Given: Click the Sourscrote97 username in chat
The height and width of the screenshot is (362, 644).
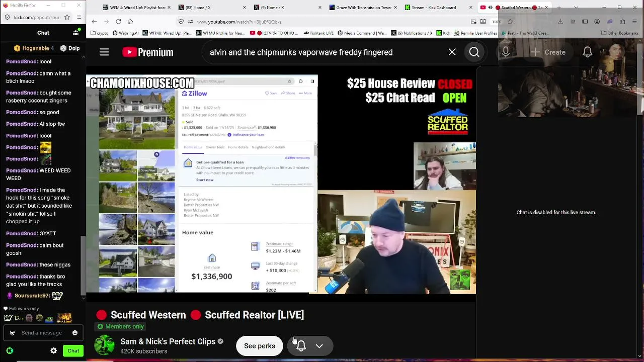Looking at the screenshot, I should click(32, 296).
